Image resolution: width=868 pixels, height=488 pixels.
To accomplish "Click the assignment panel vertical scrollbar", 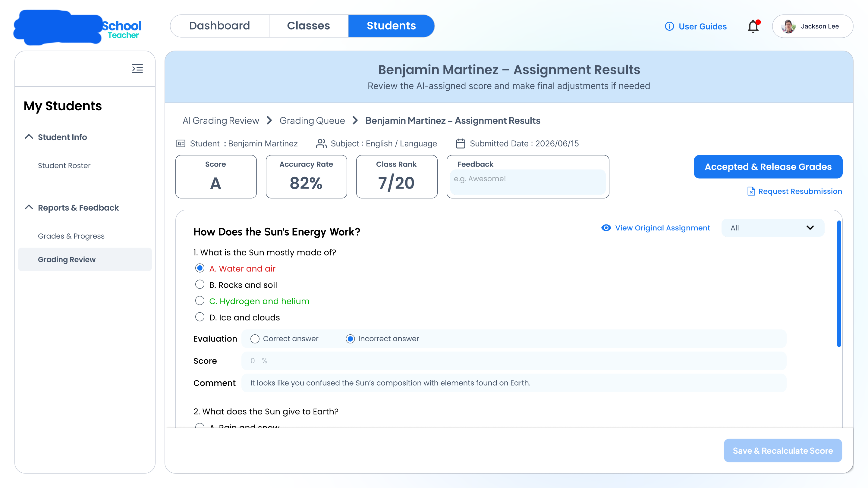I will pyautogui.click(x=839, y=283).
